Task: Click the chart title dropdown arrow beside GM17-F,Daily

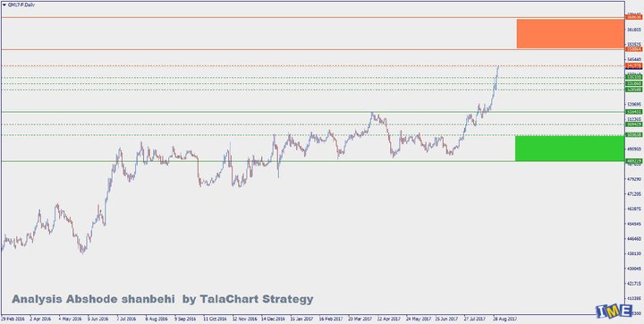Action: 4,4
